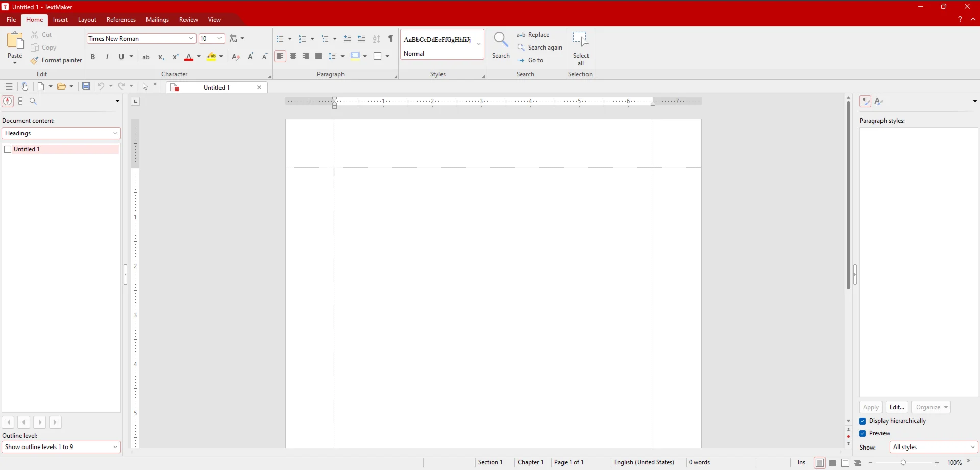Save the document using the floppy disk icon
980x470 pixels.
86,86
